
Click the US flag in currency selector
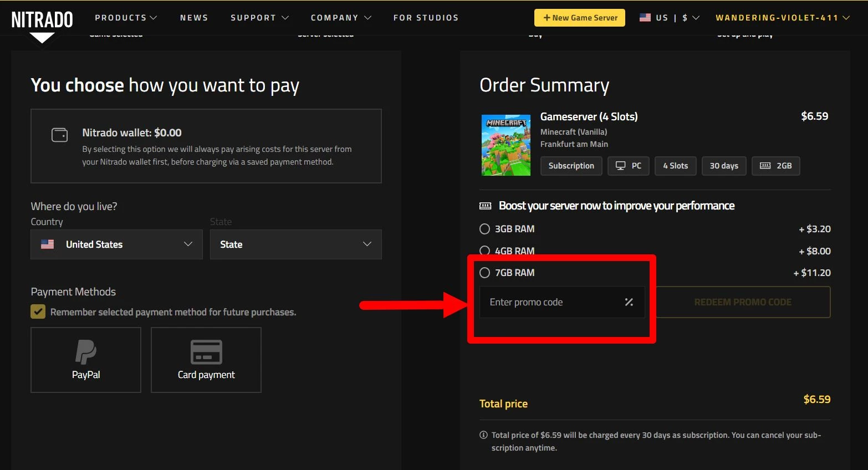645,18
